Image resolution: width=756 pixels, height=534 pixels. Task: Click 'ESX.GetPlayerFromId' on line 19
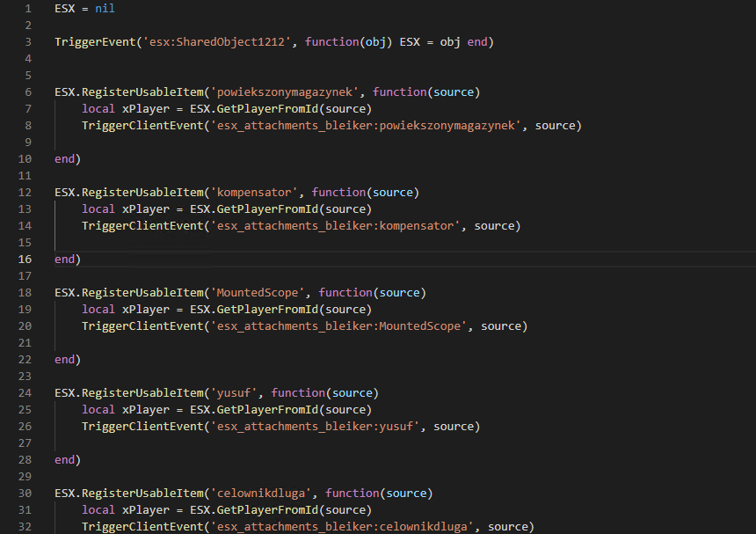254,309
